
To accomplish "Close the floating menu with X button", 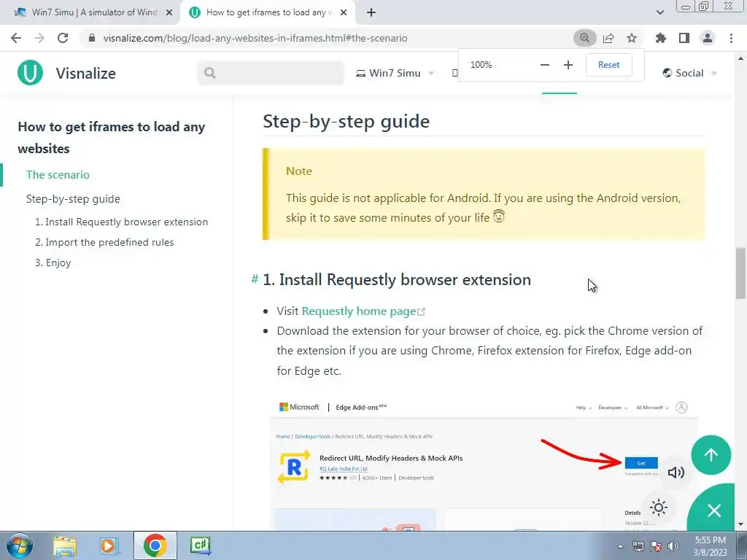I will tap(714, 510).
